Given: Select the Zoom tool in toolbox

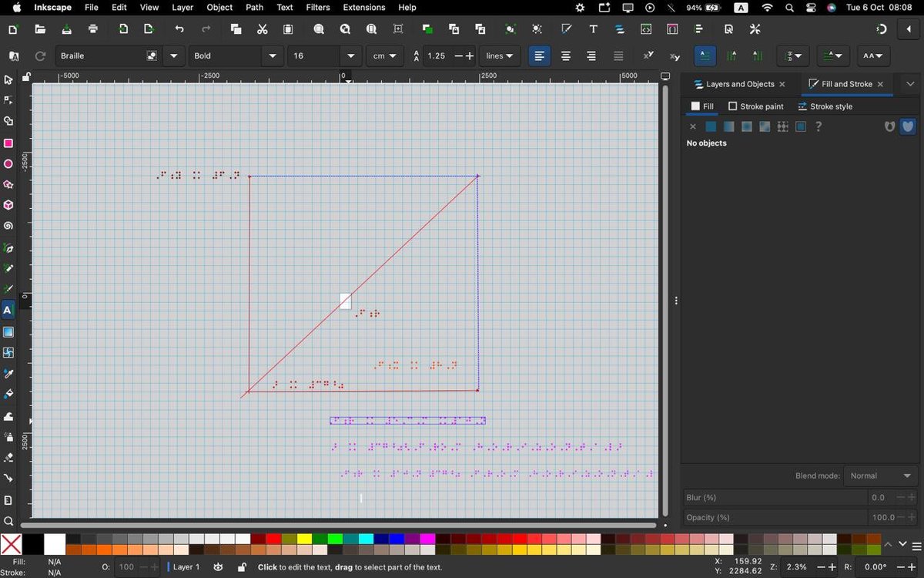Looking at the screenshot, I should (8, 521).
